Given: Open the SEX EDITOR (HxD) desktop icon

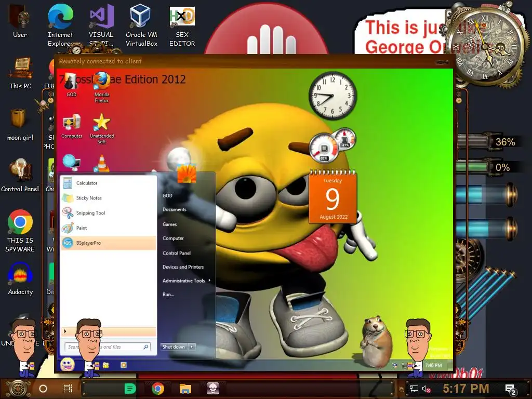Looking at the screenshot, I should (x=182, y=26).
